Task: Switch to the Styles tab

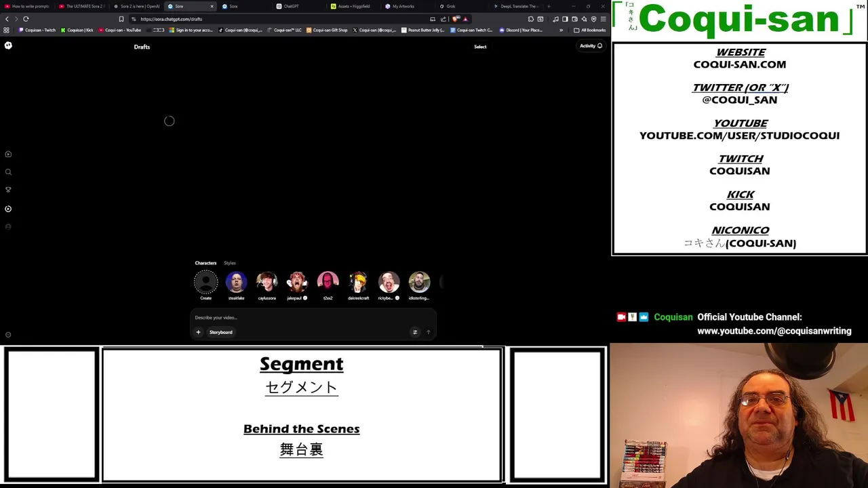Action: coord(230,263)
